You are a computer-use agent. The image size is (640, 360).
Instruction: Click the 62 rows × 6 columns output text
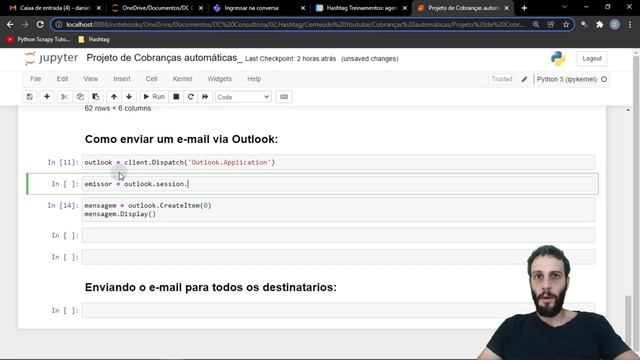(x=118, y=109)
